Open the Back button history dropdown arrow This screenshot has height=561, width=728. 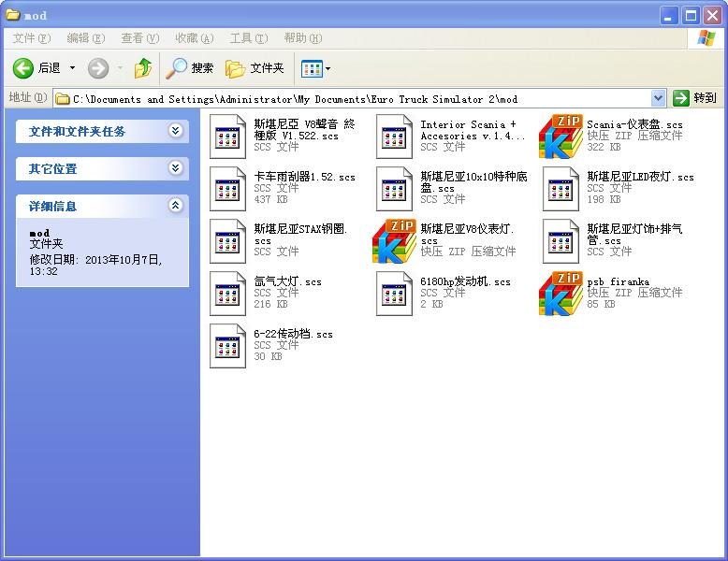(x=72, y=68)
